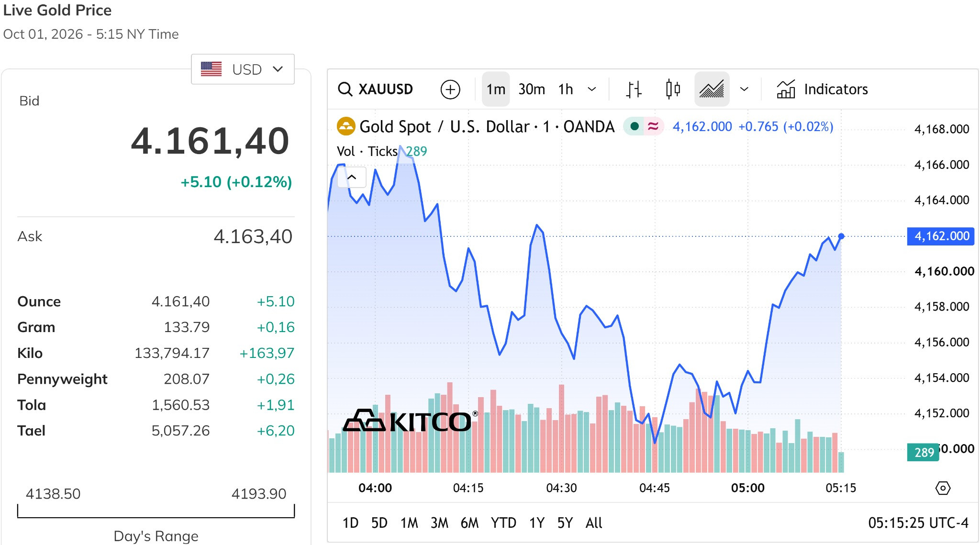Click the 4,162.000 current price label
The width and height of the screenshot is (980, 545).
941,236
